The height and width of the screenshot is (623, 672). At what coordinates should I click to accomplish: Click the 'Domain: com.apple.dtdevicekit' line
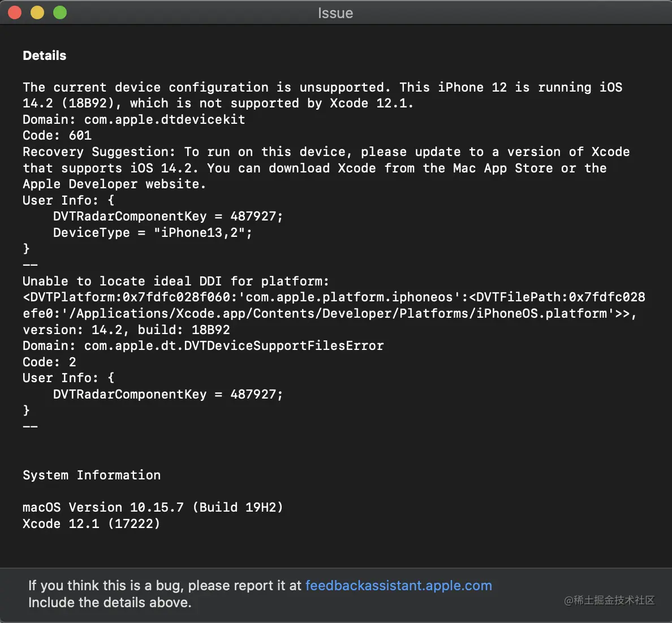[x=133, y=119]
